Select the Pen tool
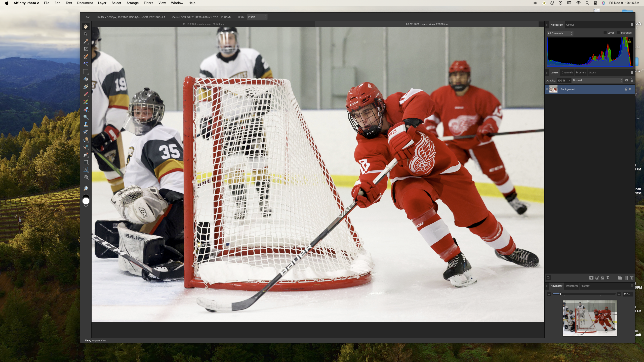 pos(86,155)
